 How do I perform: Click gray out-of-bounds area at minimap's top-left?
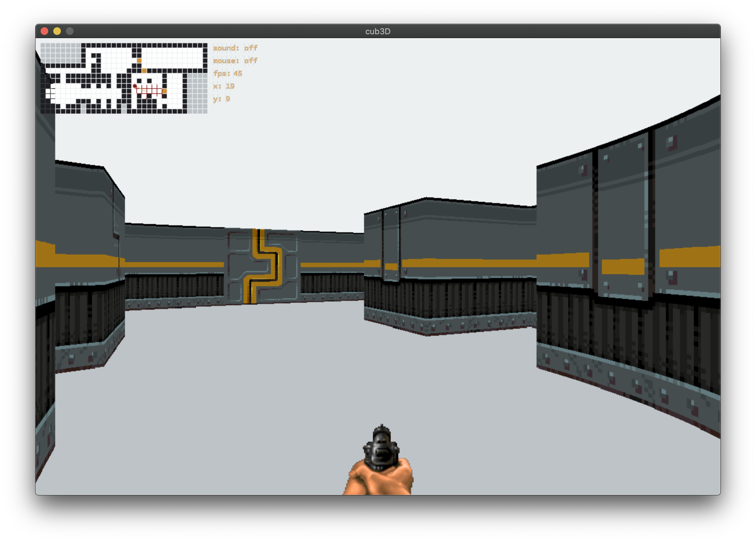pyautogui.click(x=60, y=53)
